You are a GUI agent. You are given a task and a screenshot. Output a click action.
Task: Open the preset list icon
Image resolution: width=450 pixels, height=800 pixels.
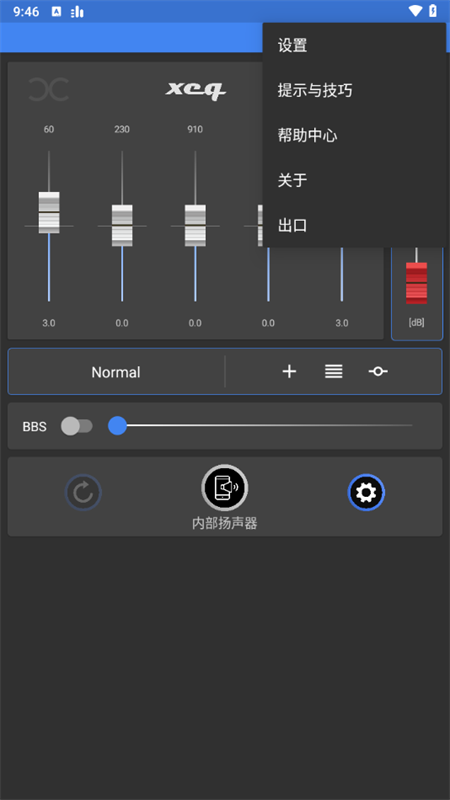click(x=334, y=372)
